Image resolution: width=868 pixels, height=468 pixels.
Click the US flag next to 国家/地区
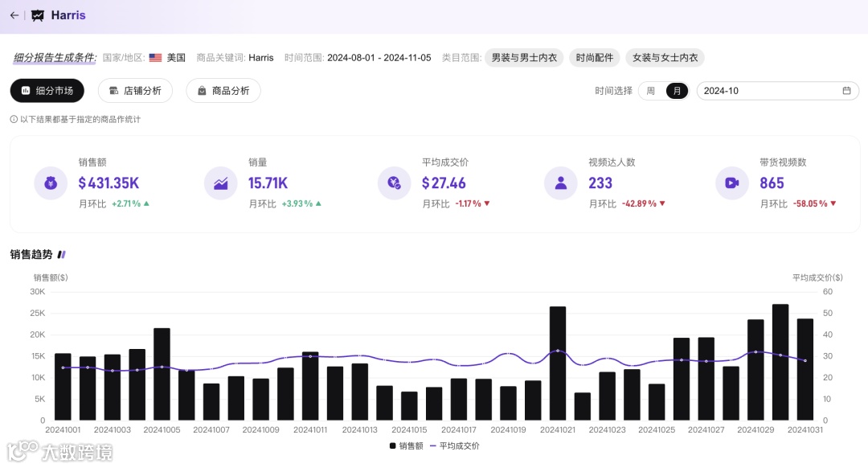155,58
